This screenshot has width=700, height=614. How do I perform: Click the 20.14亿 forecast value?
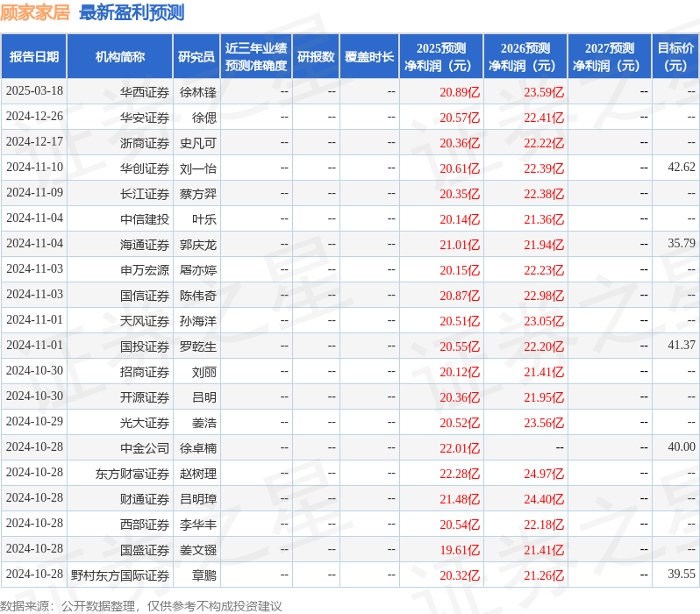tap(460, 219)
